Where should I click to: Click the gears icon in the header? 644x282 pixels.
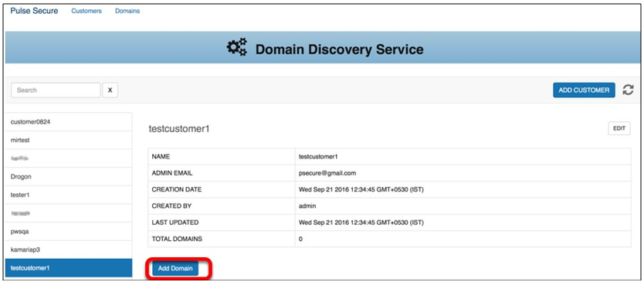click(x=237, y=47)
